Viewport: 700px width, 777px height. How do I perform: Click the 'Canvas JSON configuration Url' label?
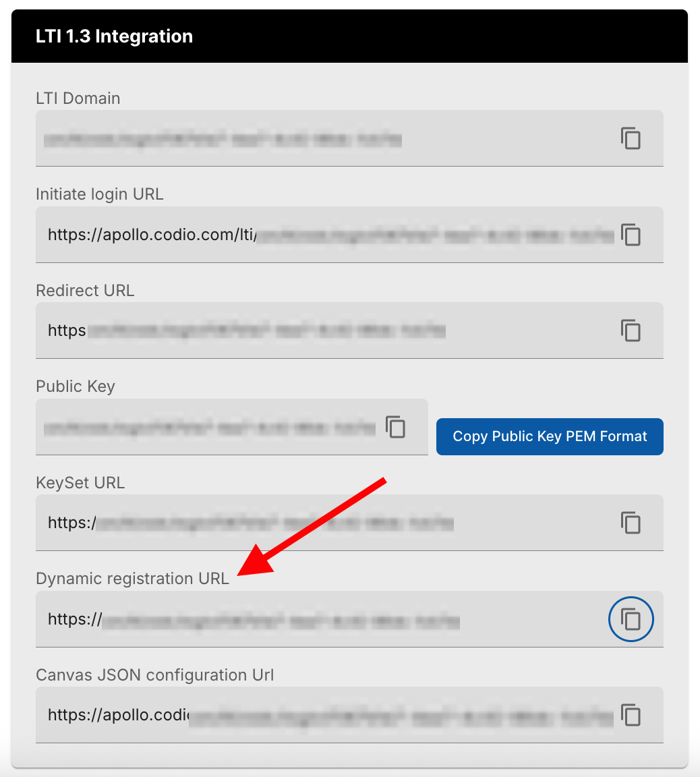(x=154, y=675)
